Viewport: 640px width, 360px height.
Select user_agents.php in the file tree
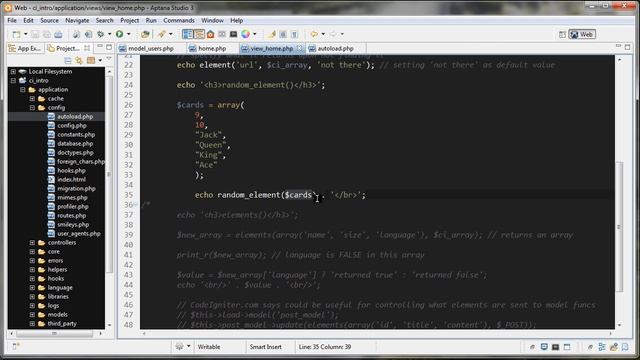pos(79,234)
